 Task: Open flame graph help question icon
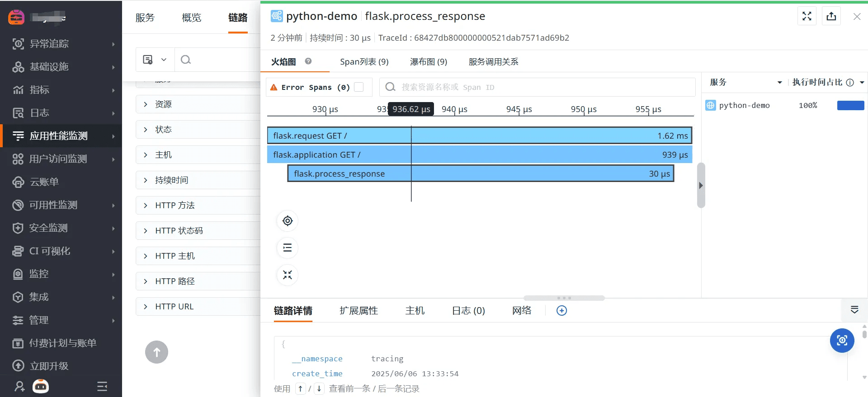[x=308, y=61]
